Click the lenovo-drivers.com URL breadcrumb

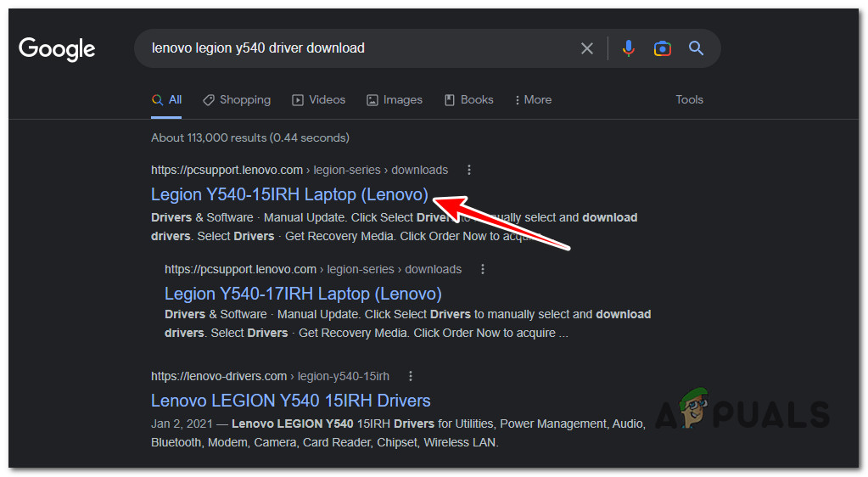tap(270, 376)
